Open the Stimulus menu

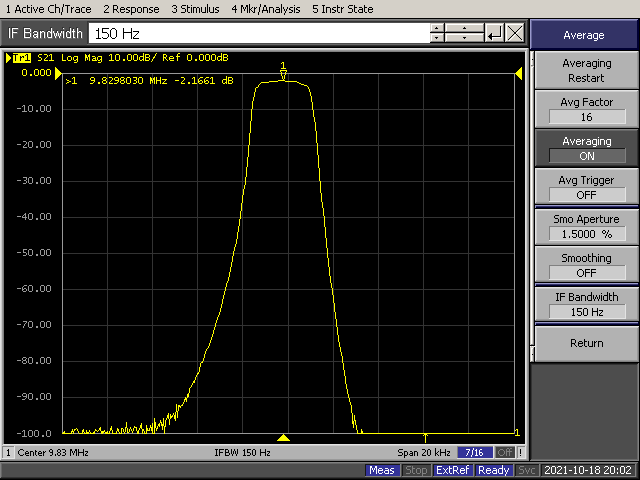tap(195, 9)
